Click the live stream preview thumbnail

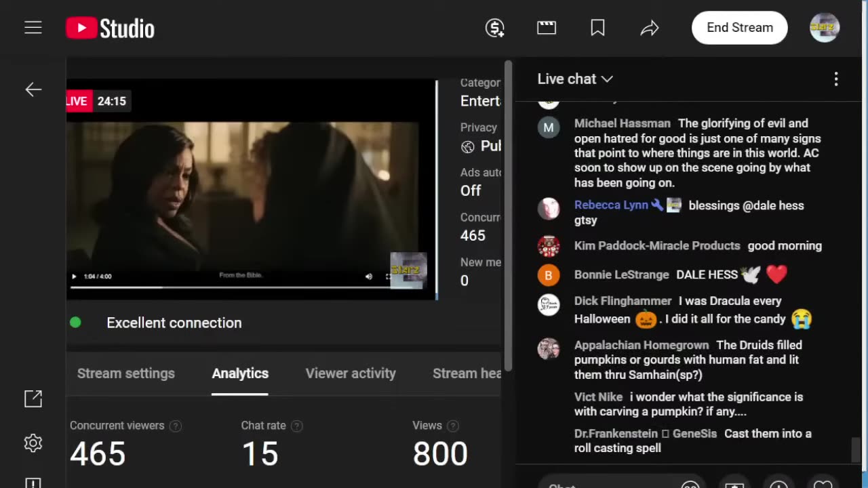(251, 190)
